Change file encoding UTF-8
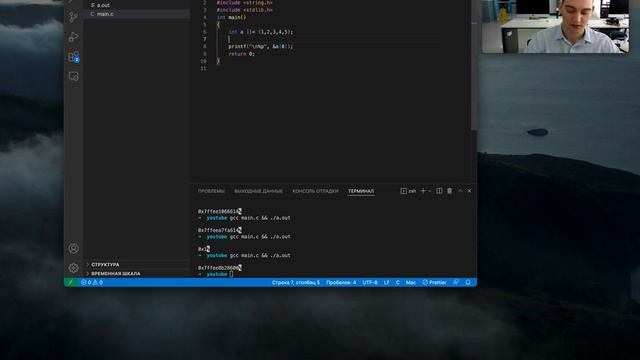The image size is (640, 360). point(370,282)
